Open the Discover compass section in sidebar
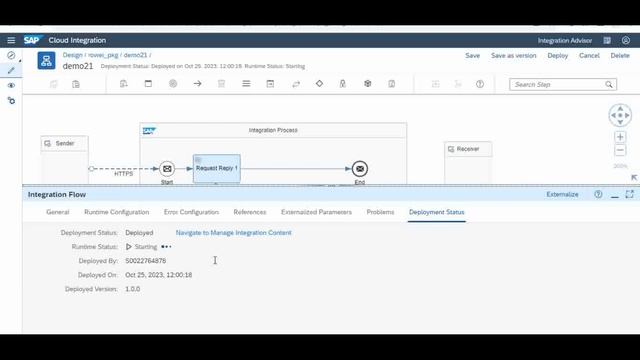The width and height of the screenshot is (640, 360). point(11,56)
